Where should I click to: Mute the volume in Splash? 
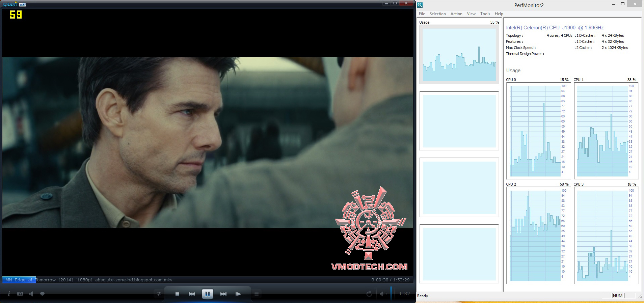point(382,294)
